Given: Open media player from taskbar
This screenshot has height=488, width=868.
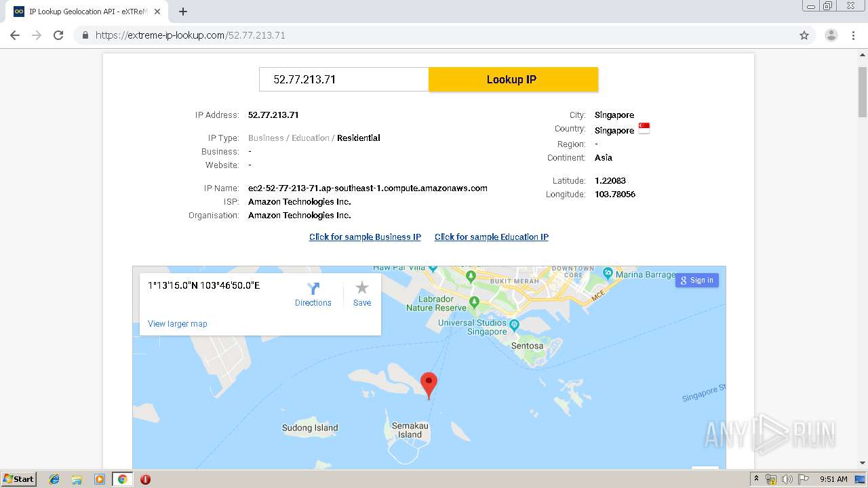Looking at the screenshot, I should click(x=100, y=479).
